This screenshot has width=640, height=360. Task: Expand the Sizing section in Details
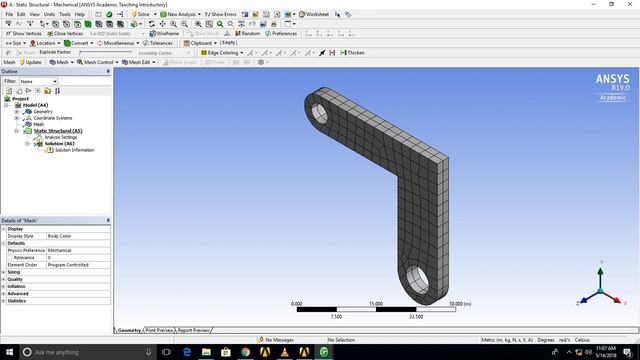click(4, 272)
